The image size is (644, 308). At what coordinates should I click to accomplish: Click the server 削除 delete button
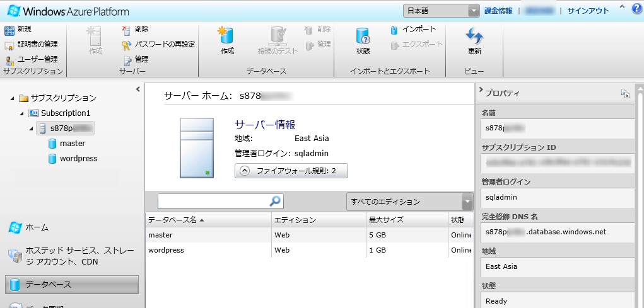click(136, 30)
